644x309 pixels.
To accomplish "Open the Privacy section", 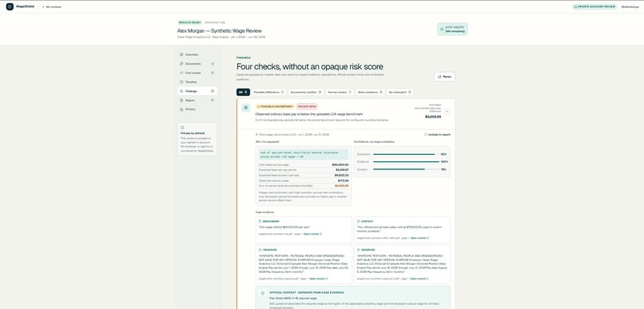I will point(197,109).
